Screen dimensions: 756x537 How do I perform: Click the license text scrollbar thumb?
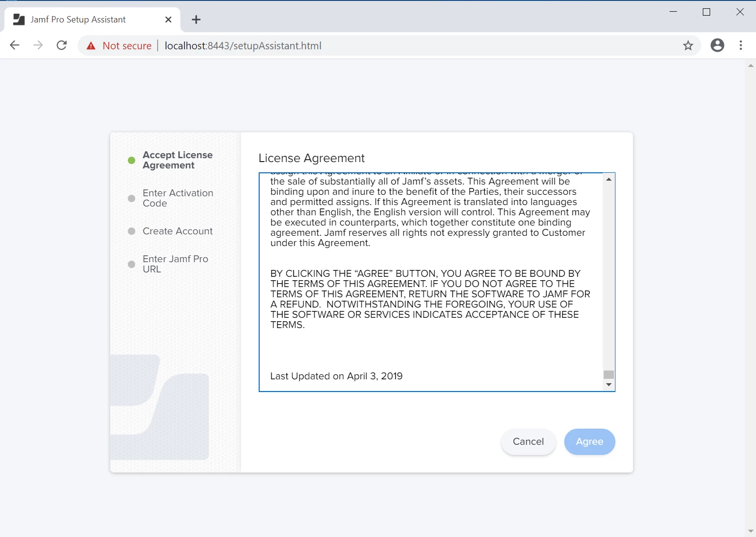tap(609, 374)
